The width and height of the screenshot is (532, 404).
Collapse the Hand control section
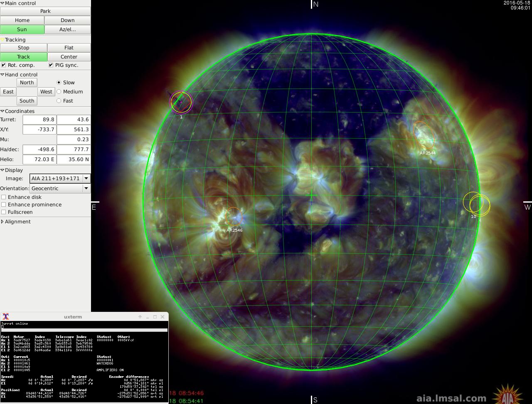click(2, 75)
